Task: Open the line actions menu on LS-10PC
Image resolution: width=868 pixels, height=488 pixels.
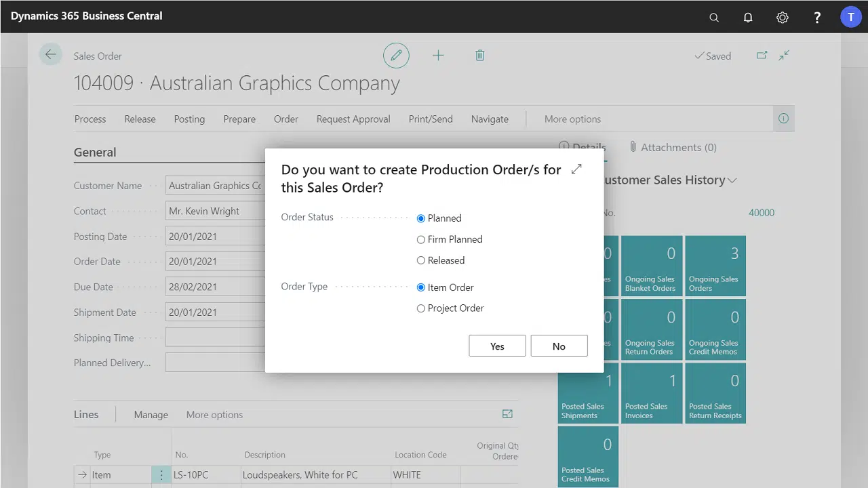Action: (161, 474)
